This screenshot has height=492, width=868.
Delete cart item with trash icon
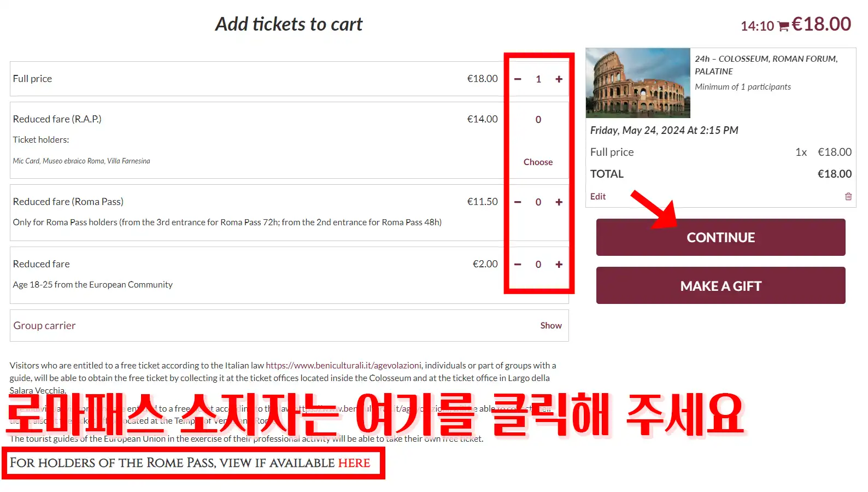848,196
